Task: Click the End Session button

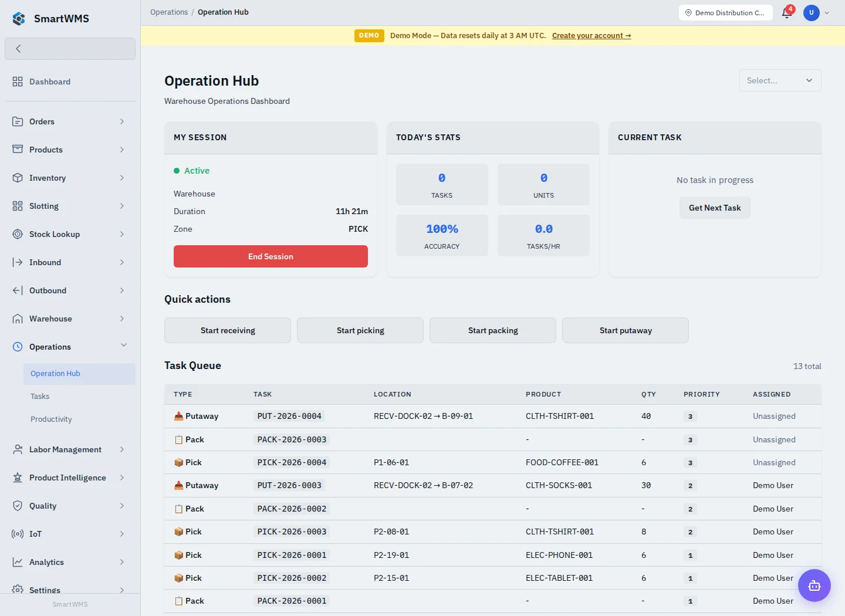Action: [271, 256]
